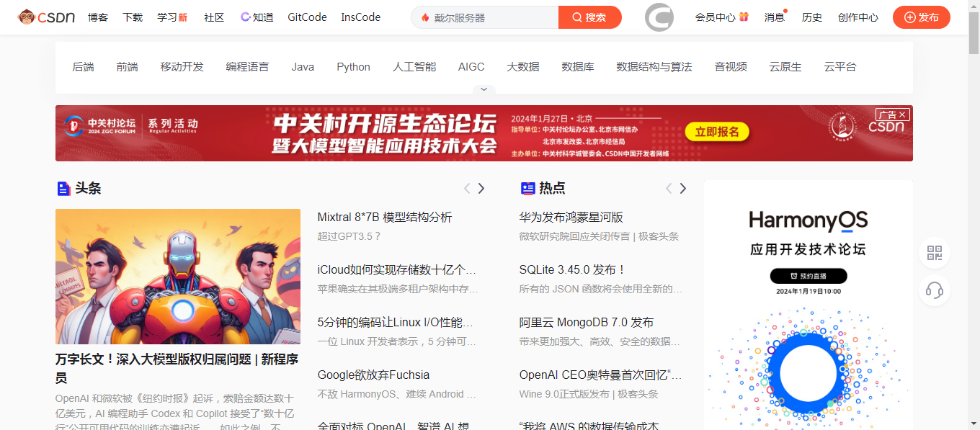The width and height of the screenshot is (980, 430).
Task: Open the 社区 menu
Action: (x=214, y=17)
